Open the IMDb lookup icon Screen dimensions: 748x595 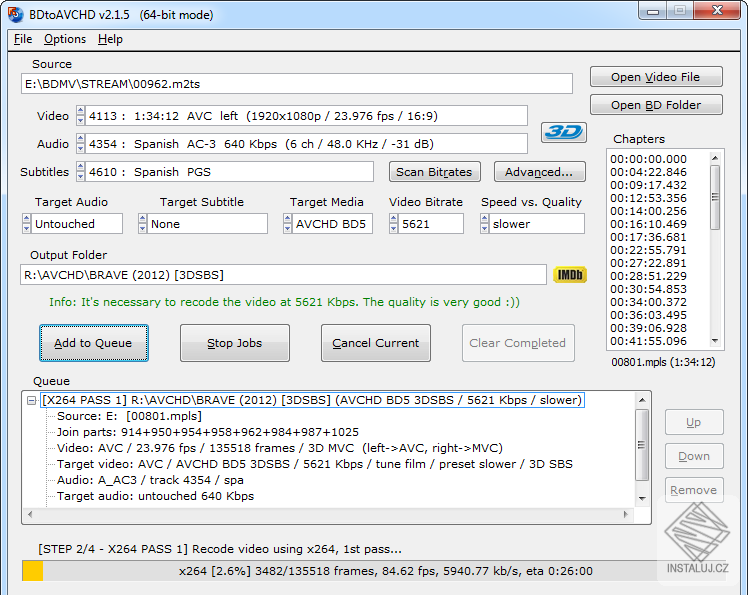[570, 275]
